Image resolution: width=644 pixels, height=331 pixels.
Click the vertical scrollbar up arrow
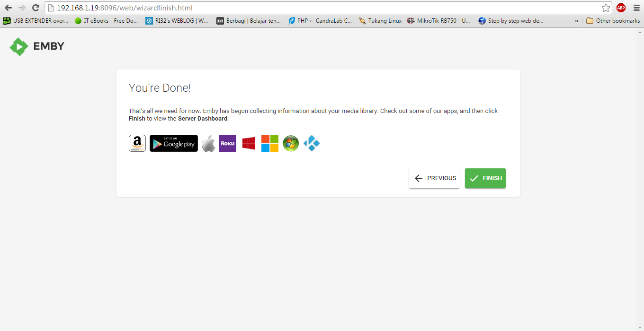[640, 32]
